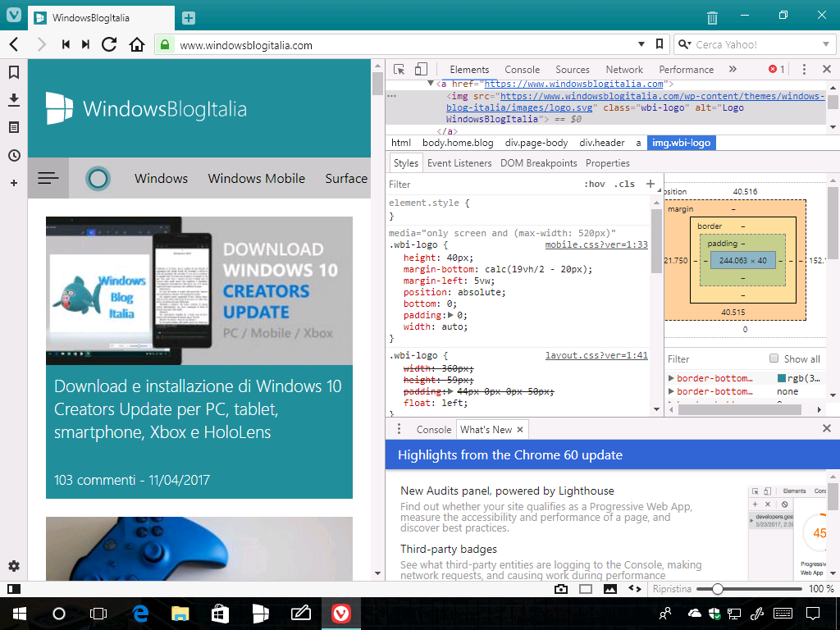Open the DevTools customize menu

pyautogui.click(x=804, y=69)
